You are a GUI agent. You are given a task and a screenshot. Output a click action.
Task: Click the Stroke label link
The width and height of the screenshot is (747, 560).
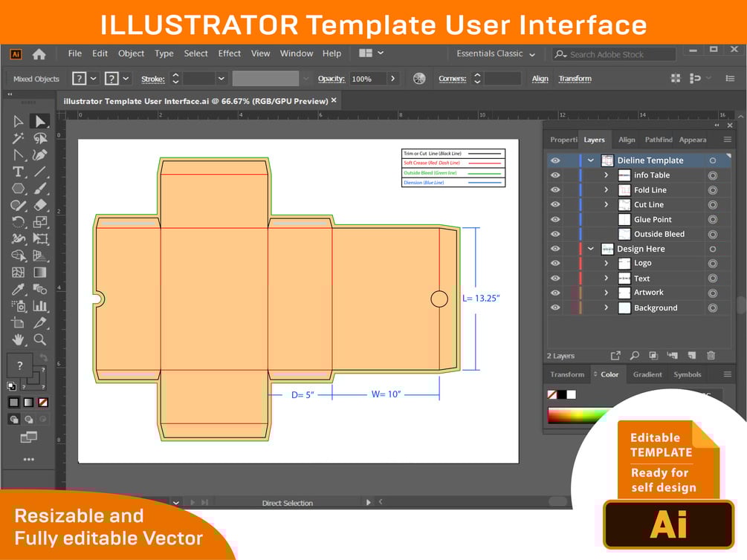pos(153,79)
